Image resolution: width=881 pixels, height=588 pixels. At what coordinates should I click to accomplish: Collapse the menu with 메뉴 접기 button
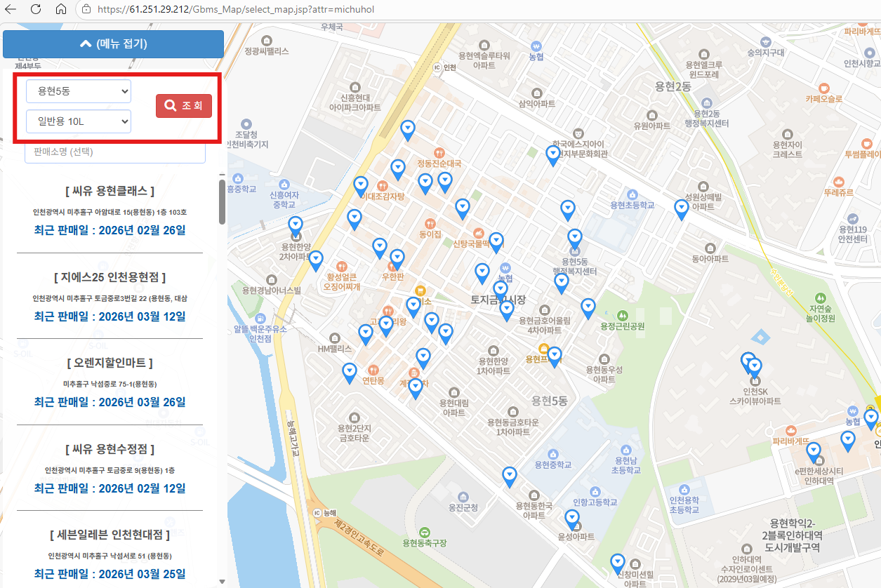coord(113,44)
